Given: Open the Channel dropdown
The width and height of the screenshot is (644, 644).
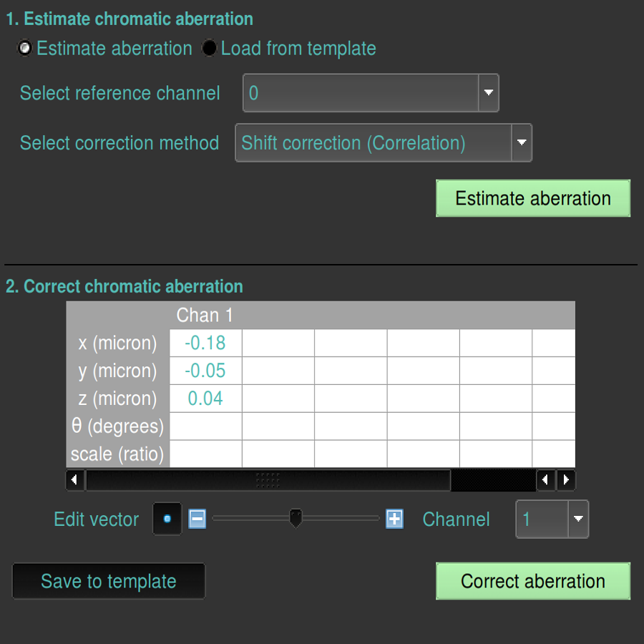Looking at the screenshot, I should click(578, 519).
